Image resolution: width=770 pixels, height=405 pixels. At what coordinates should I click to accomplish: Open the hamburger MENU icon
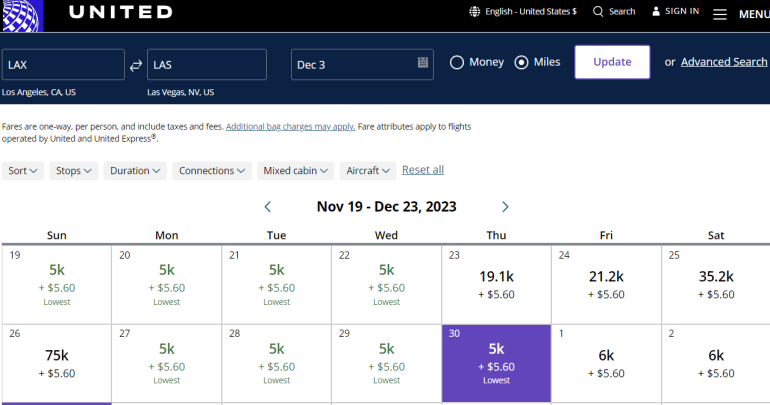[x=720, y=14]
